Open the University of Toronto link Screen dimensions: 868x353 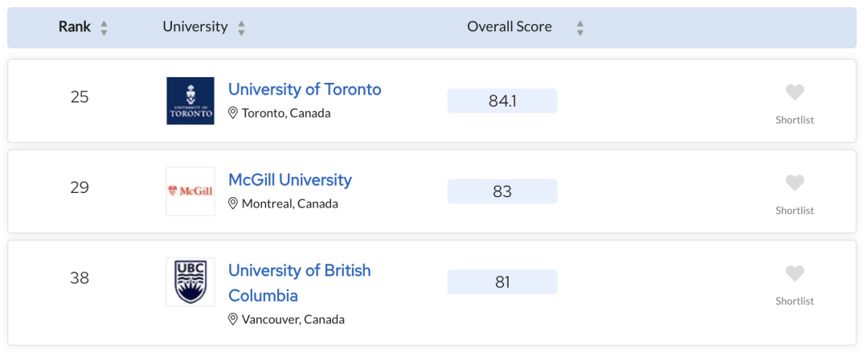[305, 89]
